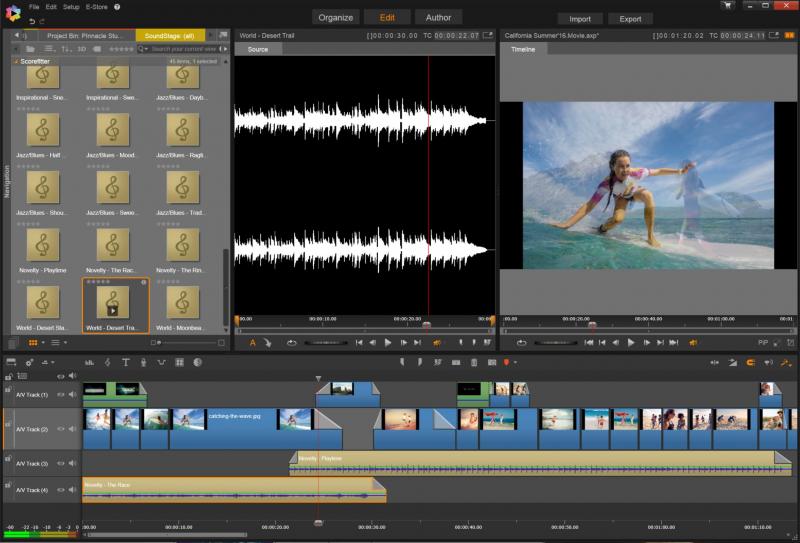The image size is (800, 543).
Task: Toggle visibility eye on A/V Track (1)
Action: click(x=61, y=394)
